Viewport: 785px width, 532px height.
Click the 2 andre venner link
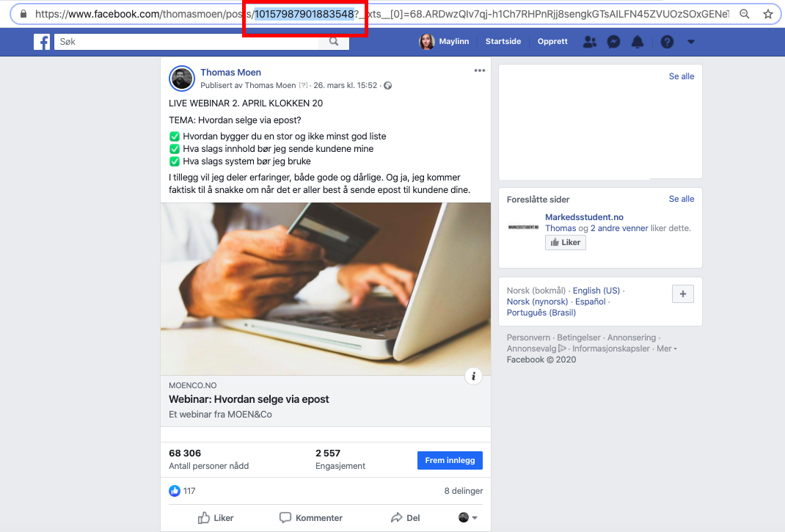619,228
